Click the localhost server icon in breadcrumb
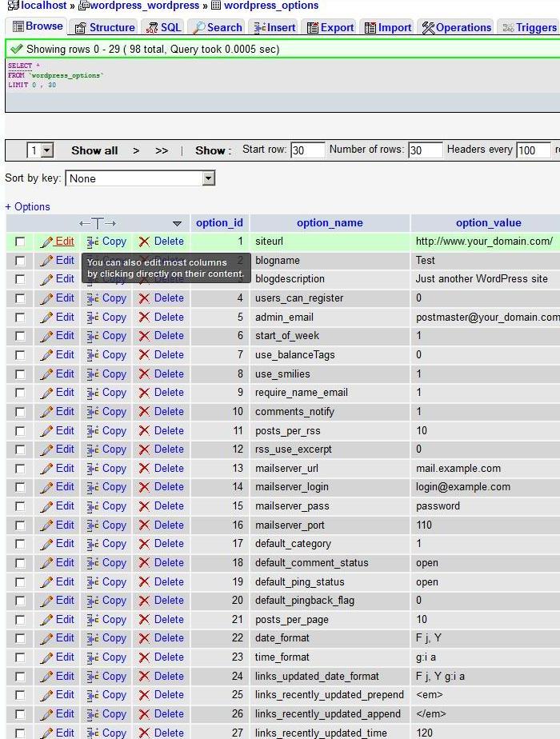This screenshot has height=739, width=560. [13, 6]
